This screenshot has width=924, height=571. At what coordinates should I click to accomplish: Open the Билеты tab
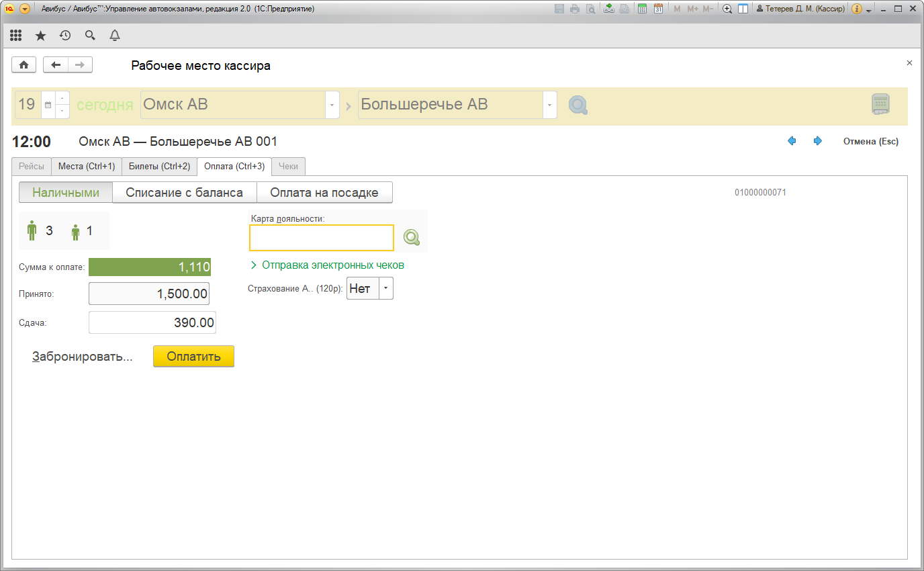coord(159,166)
